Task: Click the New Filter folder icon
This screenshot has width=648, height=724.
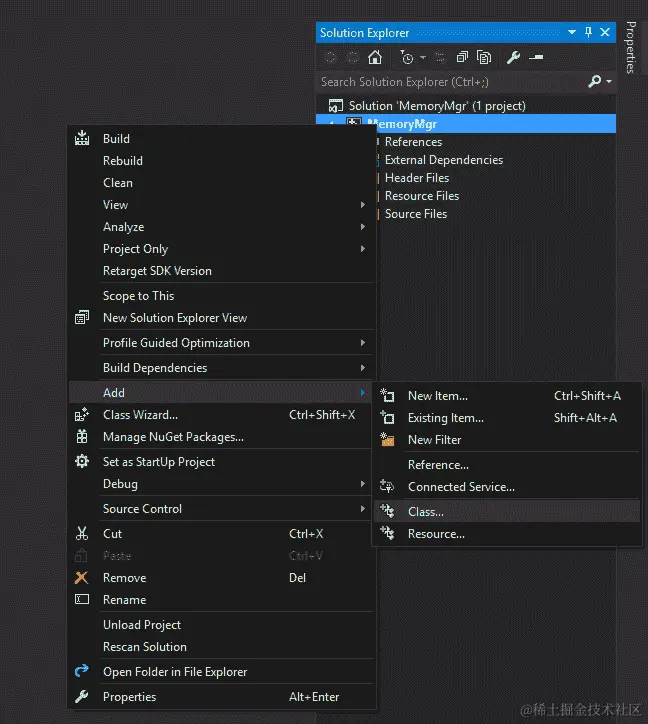Action: tap(387, 439)
